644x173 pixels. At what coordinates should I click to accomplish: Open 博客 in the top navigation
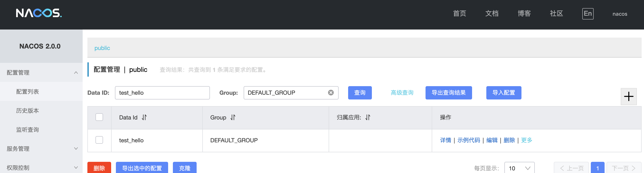pyautogui.click(x=524, y=14)
